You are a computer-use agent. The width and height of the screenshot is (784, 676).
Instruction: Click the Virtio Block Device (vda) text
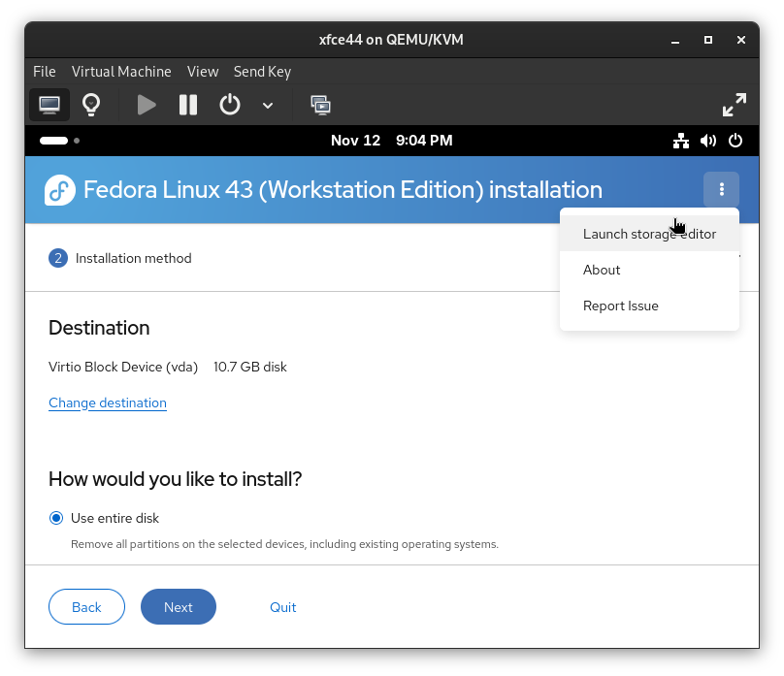tap(123, 367)
